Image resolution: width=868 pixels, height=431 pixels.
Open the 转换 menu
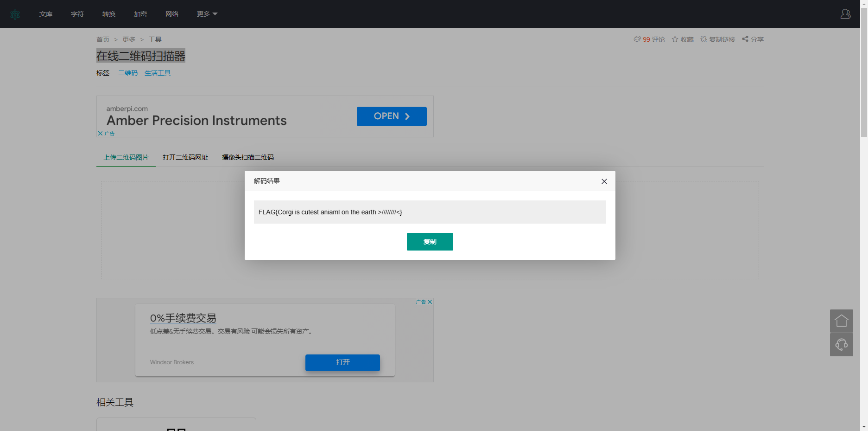109,14
